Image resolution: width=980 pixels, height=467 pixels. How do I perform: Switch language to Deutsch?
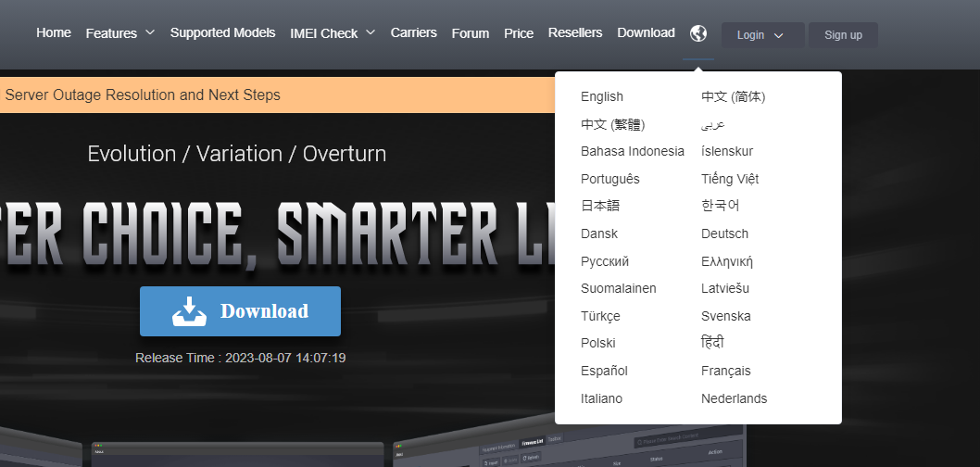click(724, 233)
